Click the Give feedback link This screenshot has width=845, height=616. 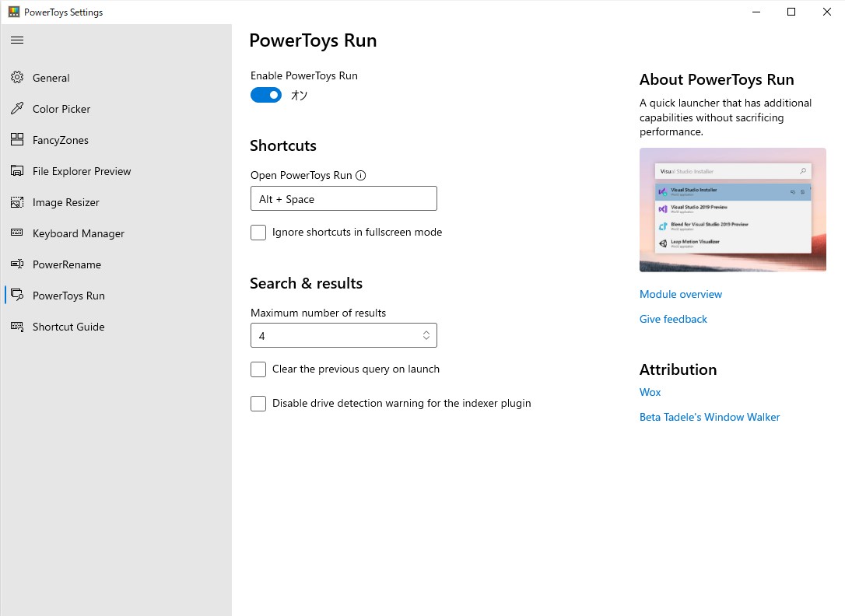(x=672, y=319)
